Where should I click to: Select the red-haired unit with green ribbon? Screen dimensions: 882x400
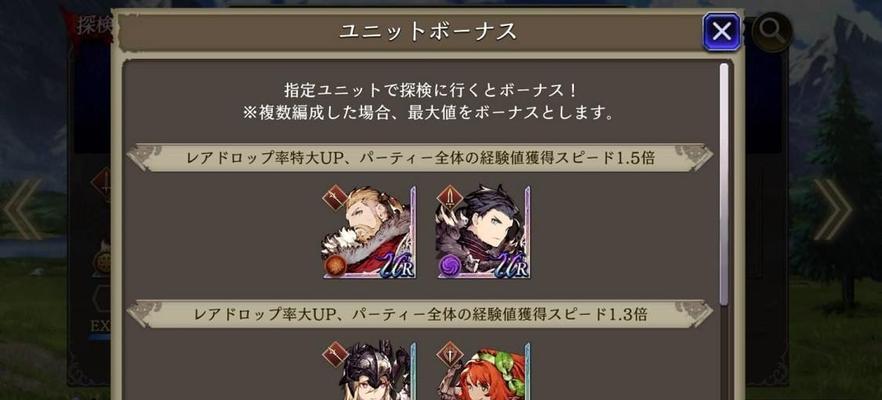(x=483, y=371)
